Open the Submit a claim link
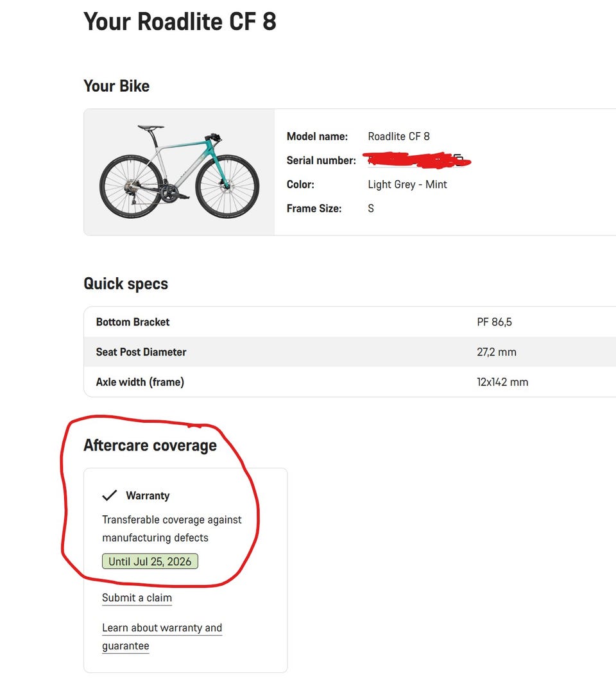Image resolution: width=616 pixels, height=700 pixels. [137, 598]
